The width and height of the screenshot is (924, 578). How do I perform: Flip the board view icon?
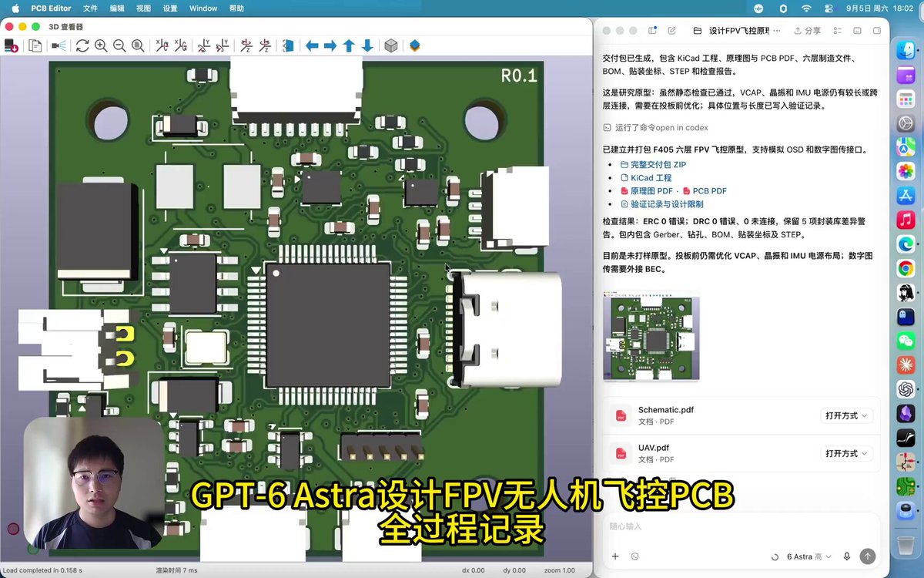(x=288, y=45)
